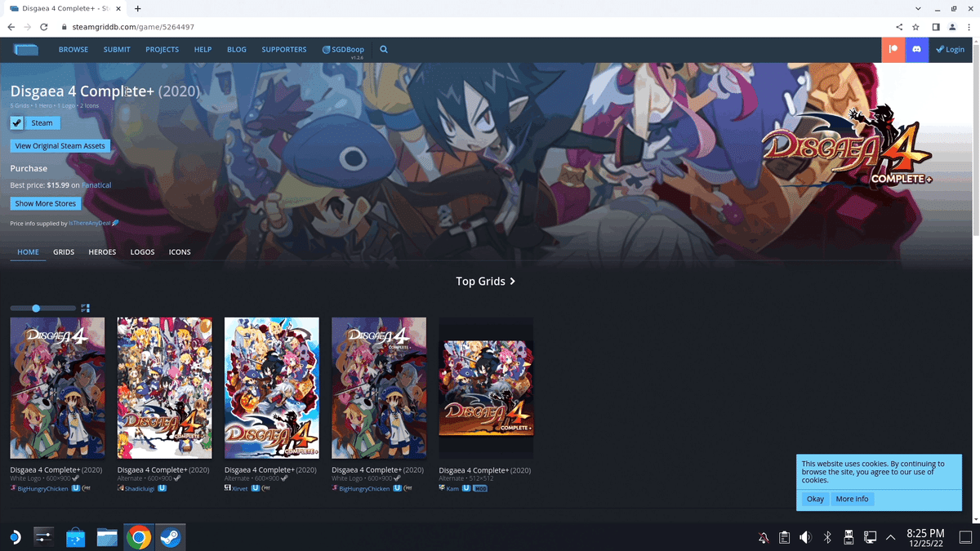Open the Discord server icon
The height and width of the screenshot is (551, 980).
[x=916, y=50]
